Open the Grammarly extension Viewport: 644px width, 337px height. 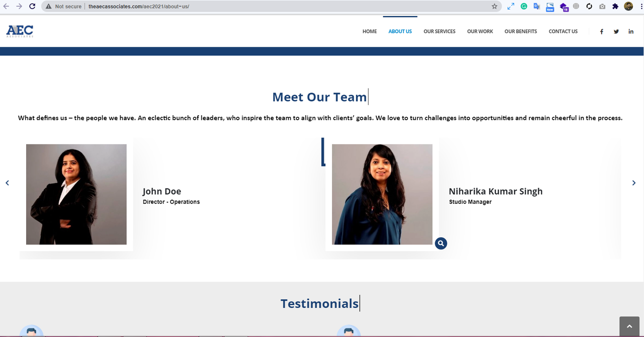(524, 7)
